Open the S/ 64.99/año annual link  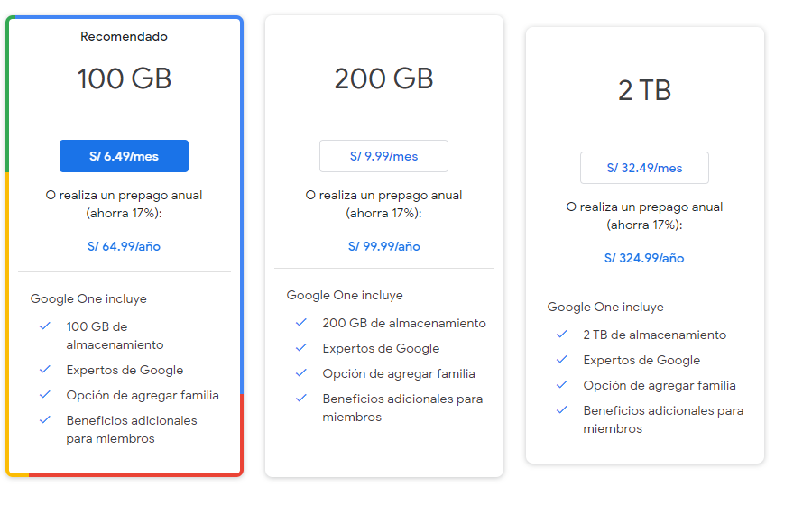(x=124, y=246)
